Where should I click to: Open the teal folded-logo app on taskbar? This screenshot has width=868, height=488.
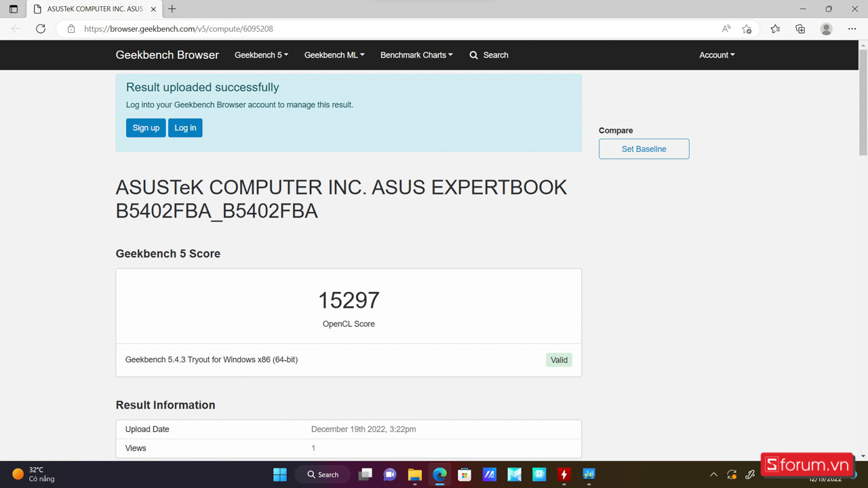click(x=514, y=474)
